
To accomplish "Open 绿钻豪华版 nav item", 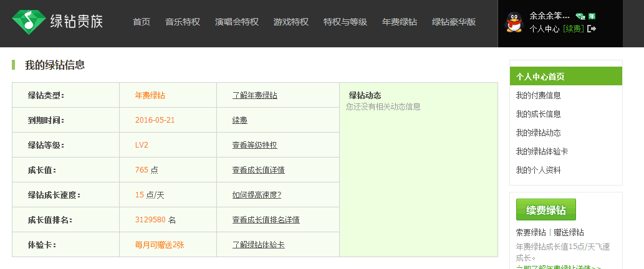I will (454, 22).
